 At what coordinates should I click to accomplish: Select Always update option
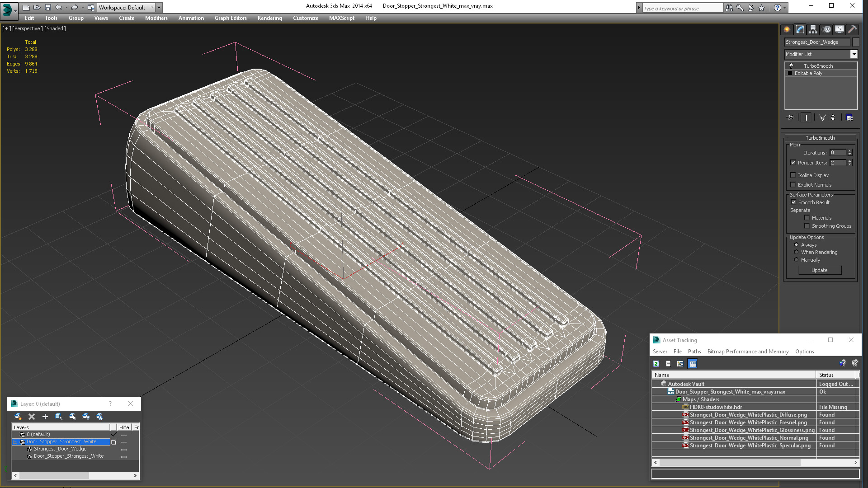click(x=796, y=245)
